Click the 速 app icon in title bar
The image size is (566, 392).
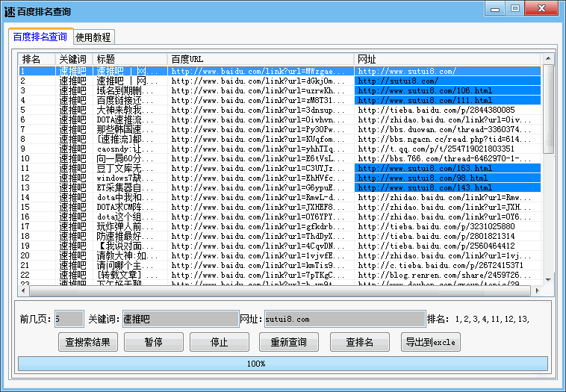pyautogui.click(x=10, y=11)
